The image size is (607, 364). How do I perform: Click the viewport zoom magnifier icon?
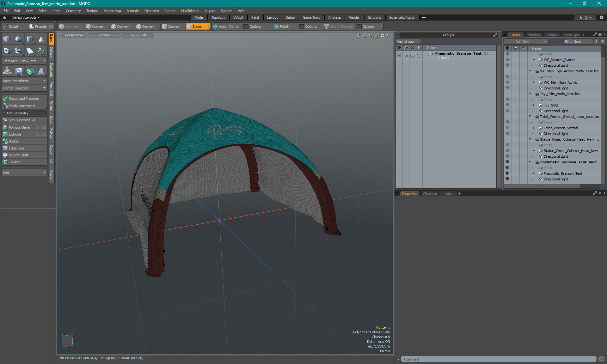coord(371,35)
